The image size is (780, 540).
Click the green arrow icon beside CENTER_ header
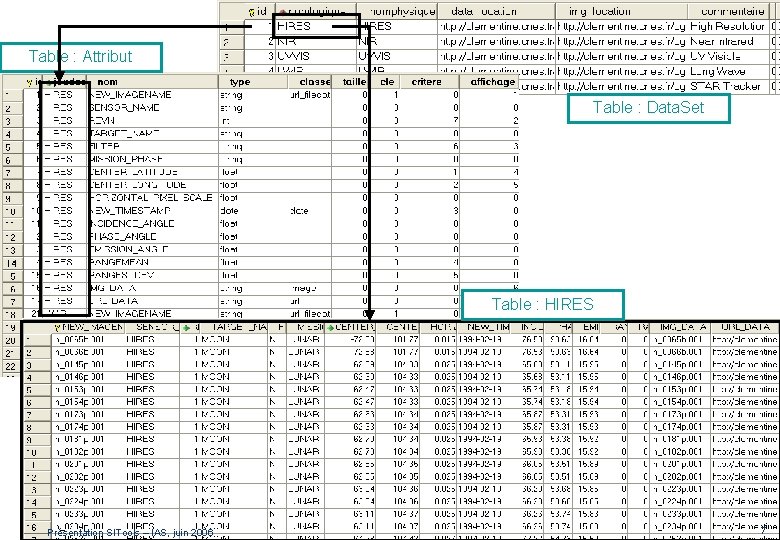330,328
